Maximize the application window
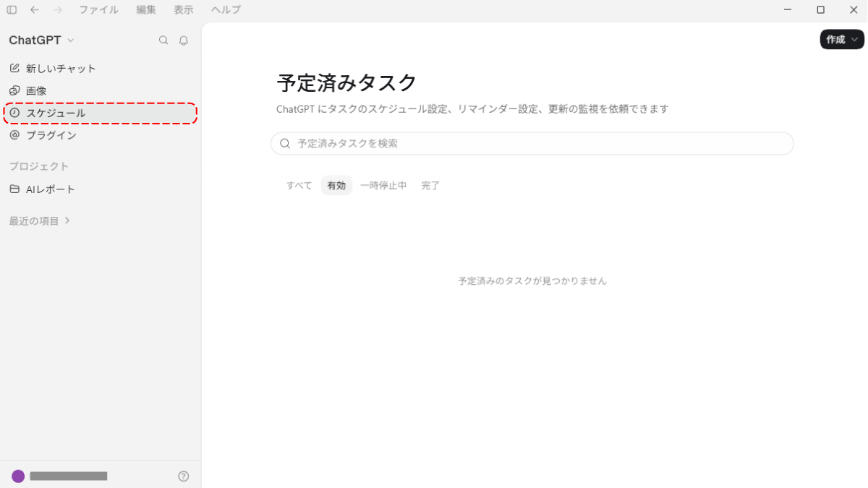The image size is (868, 488). click(x=820, y=9)
